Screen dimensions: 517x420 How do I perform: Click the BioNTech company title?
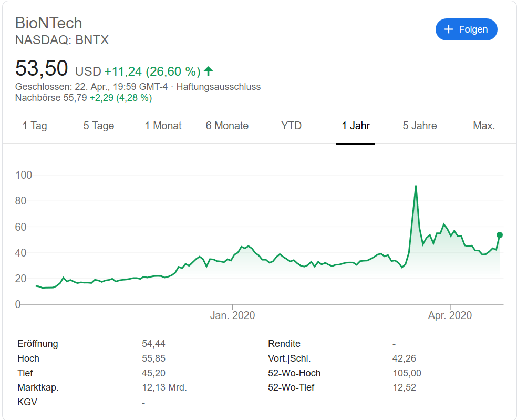click(49, 23)
